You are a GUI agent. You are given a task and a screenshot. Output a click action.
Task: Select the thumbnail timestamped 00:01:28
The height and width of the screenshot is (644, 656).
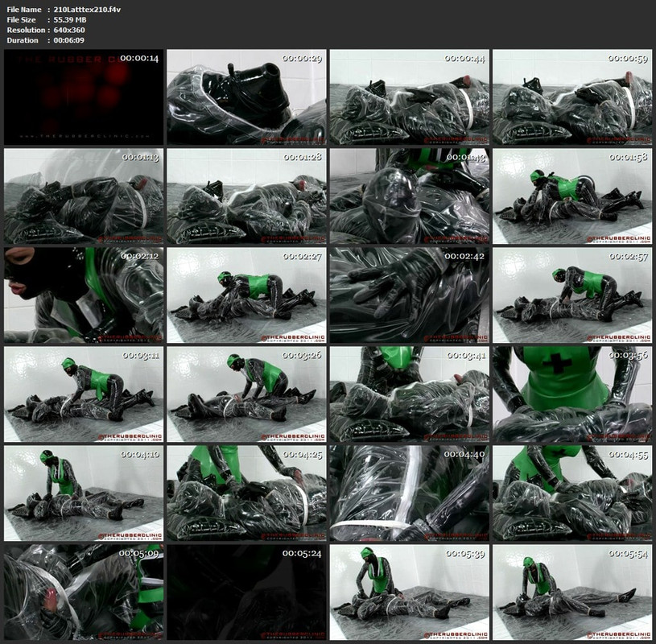[x=246, y=196]
